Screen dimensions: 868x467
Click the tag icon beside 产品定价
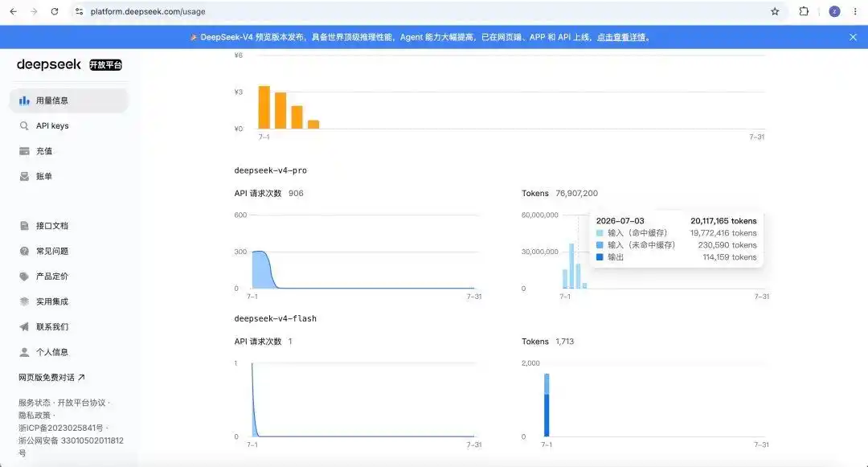click(x=24, y=277)
